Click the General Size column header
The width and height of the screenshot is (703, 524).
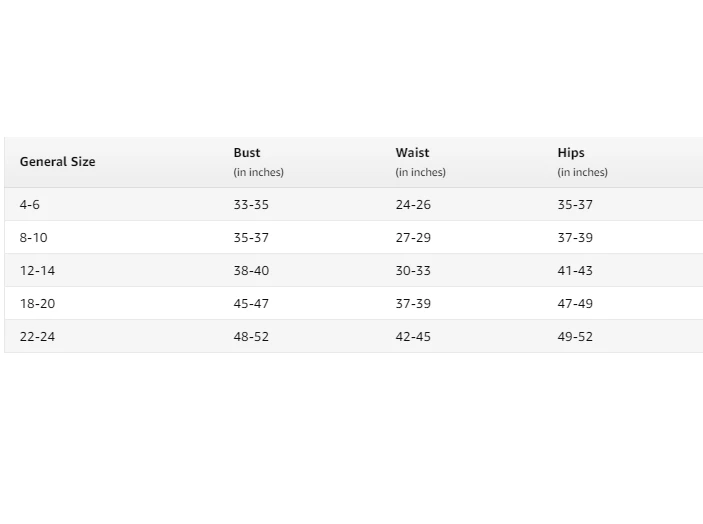[57, 162]
